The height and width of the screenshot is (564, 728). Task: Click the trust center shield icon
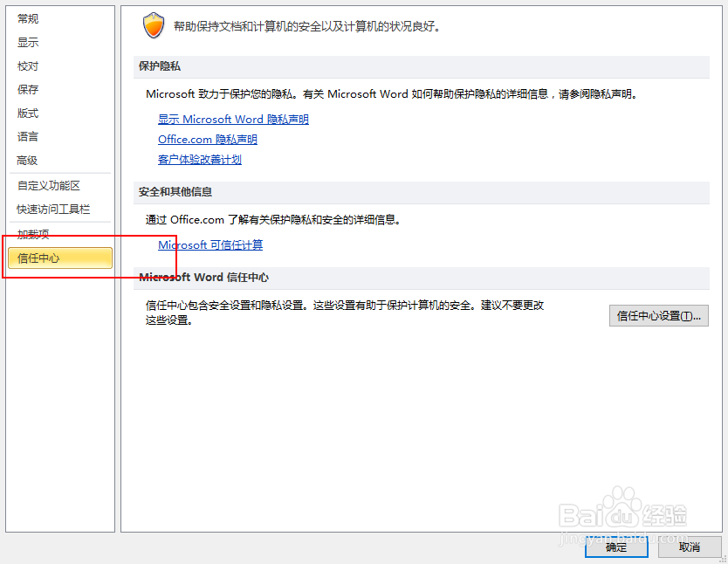click(154, 25)
